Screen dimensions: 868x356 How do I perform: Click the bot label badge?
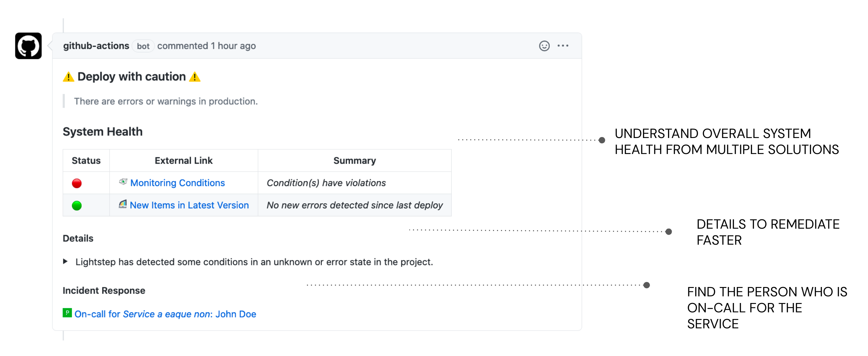[143, 46]
